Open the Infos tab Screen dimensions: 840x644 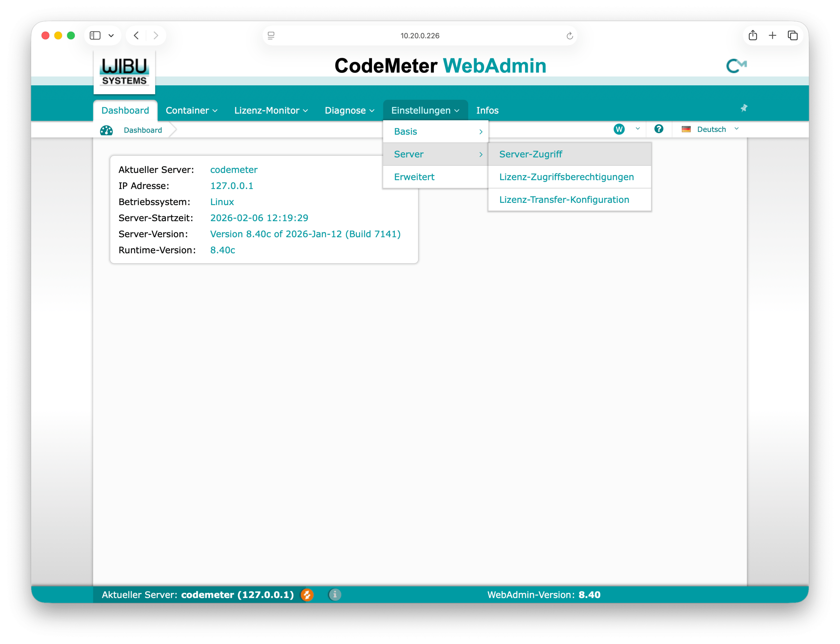click(x=487, y=110)
